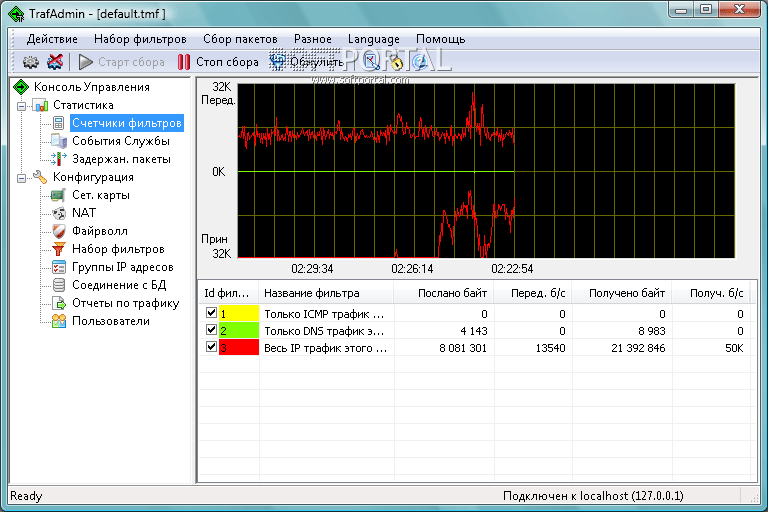This screenshot has width=768, height=512.
Task: Click the NAT icon in tree
Action: coord(59,213)
